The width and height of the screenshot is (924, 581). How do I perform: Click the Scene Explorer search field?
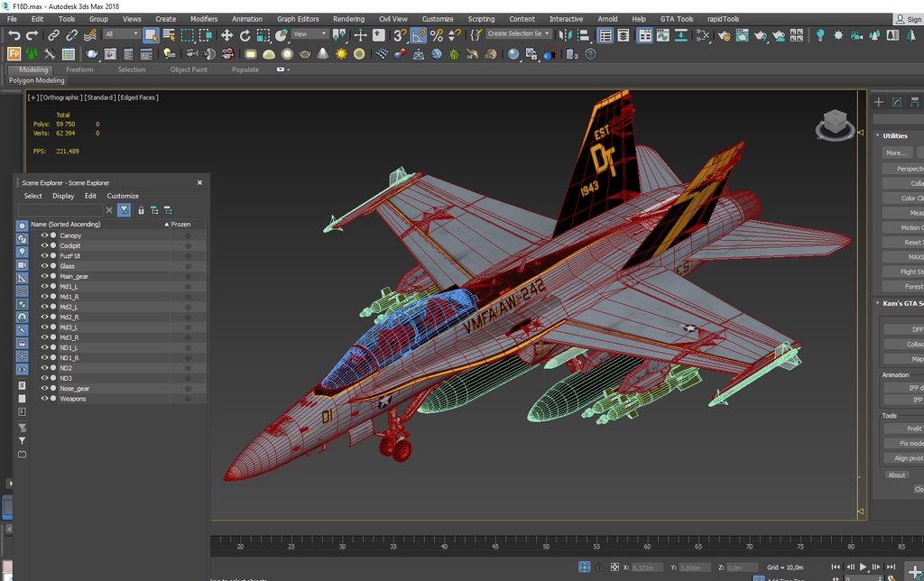coord(60,210)
